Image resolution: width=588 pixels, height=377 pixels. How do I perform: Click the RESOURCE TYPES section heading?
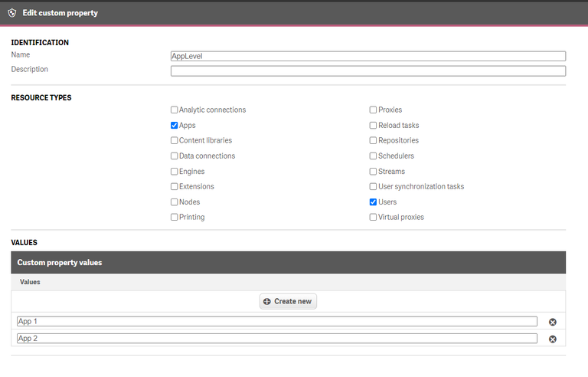point(41,97)
